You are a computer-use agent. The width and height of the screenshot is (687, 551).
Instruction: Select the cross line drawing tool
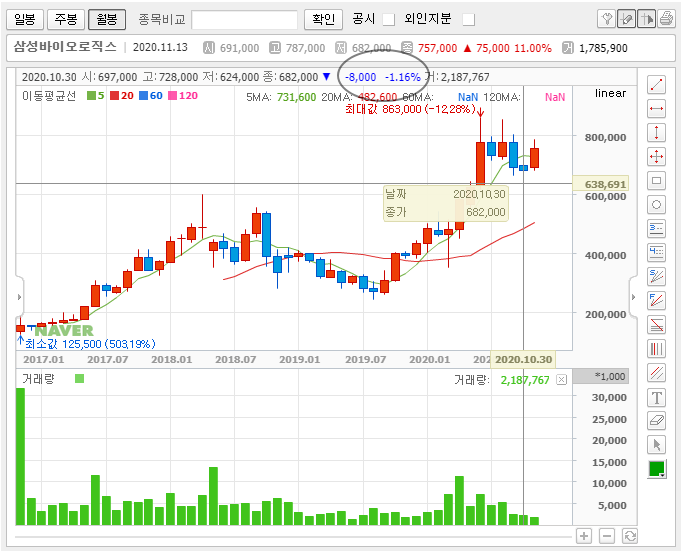coord(656,156)
